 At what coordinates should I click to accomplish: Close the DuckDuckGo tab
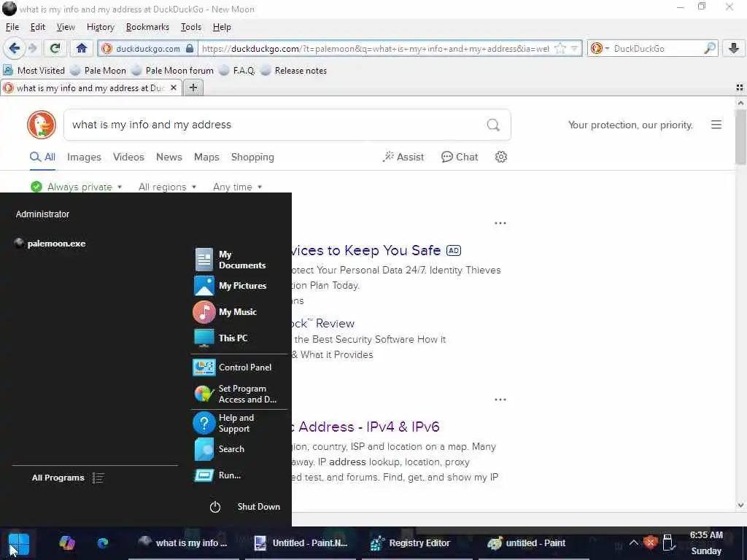point(174,87)
